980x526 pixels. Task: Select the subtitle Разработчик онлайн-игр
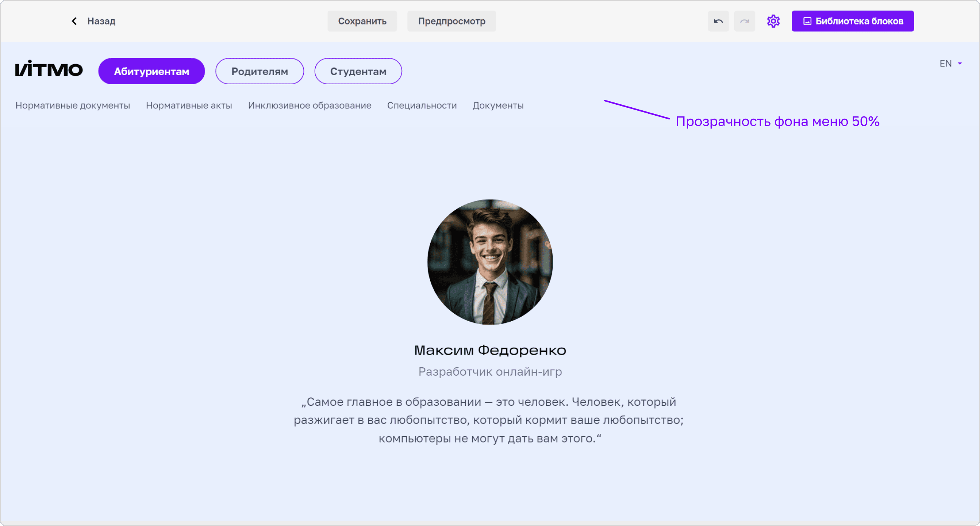pyautogui.click(x=490, y=371)
